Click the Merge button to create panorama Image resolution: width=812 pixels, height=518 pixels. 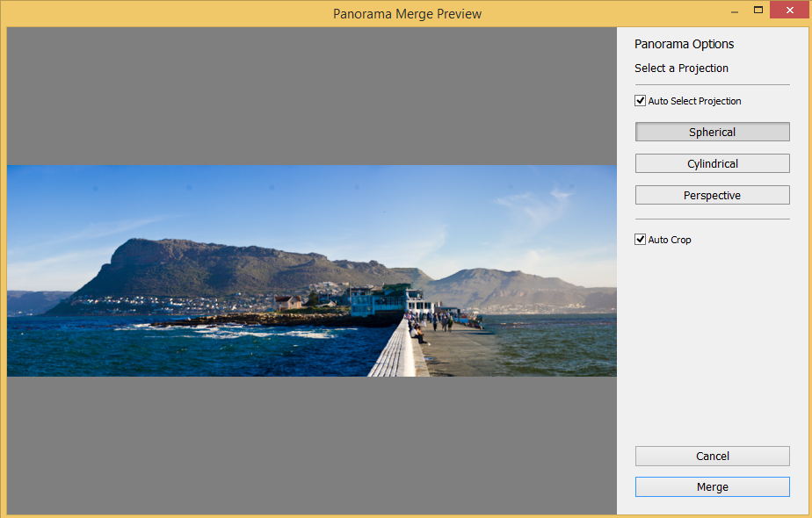712,486
